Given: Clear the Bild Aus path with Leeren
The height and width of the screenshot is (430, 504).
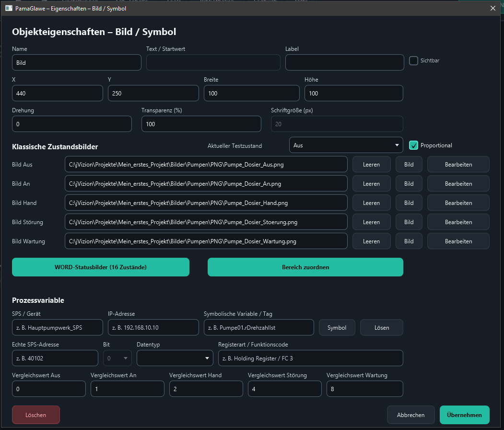Looking at the screenshot, I should 372,164.
